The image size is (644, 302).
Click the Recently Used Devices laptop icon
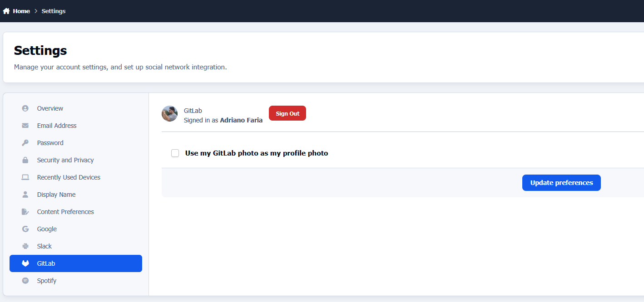tap(25, 177)
